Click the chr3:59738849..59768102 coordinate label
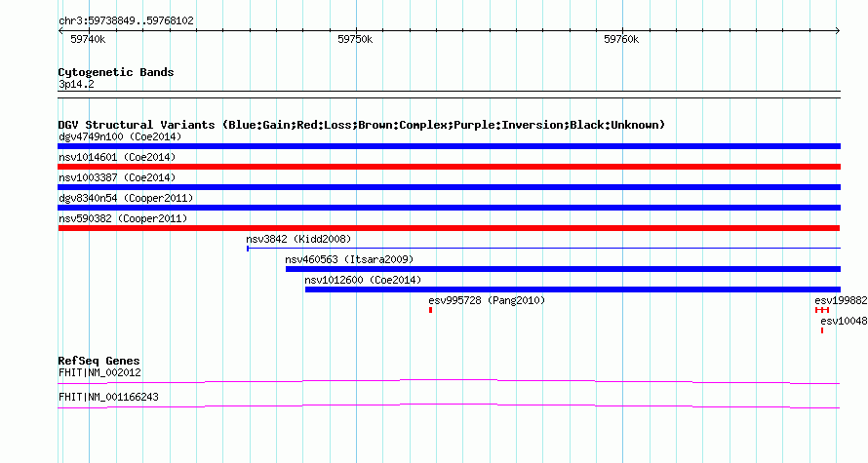The image size is (868, 463). [126, 21]
